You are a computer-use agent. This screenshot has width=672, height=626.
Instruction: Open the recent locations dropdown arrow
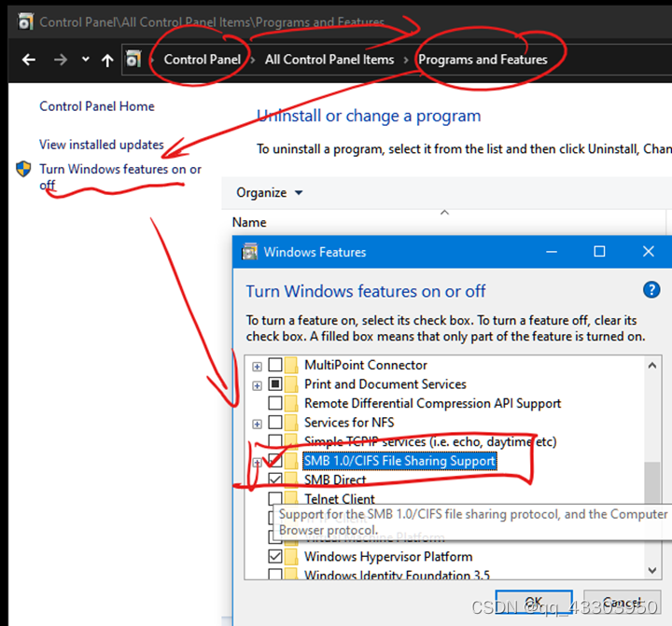pos(86,59)
